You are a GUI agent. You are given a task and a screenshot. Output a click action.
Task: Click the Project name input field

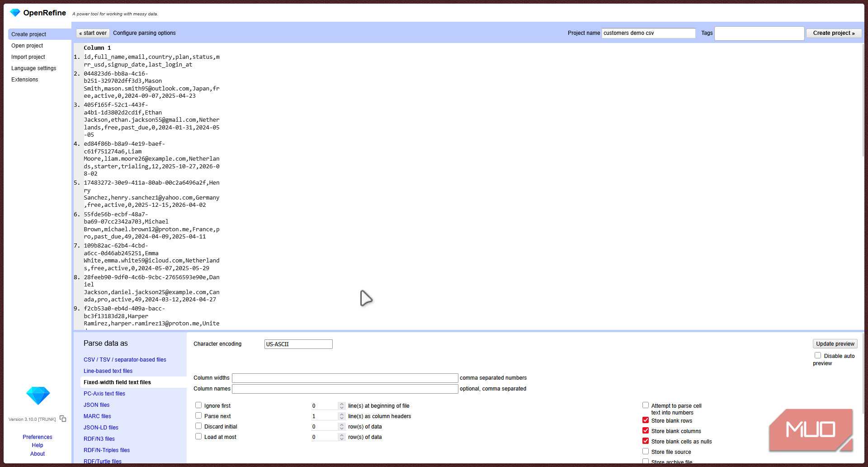pos(648,33)
